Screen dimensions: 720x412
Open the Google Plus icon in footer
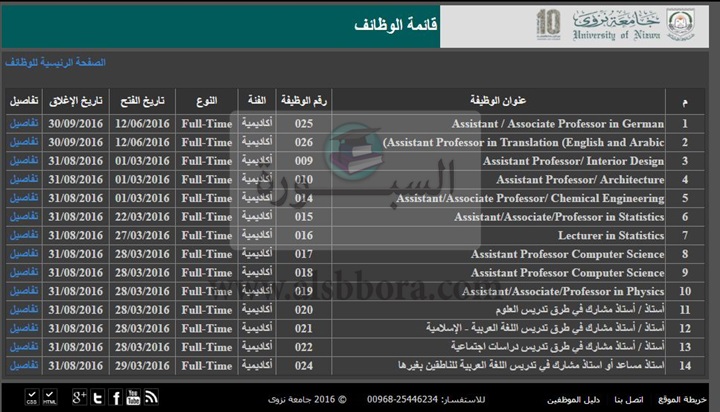tap(80, 397)
